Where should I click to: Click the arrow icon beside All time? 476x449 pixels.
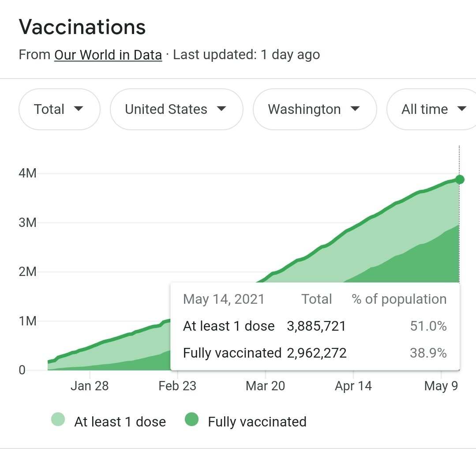click(x=461, y=109)
